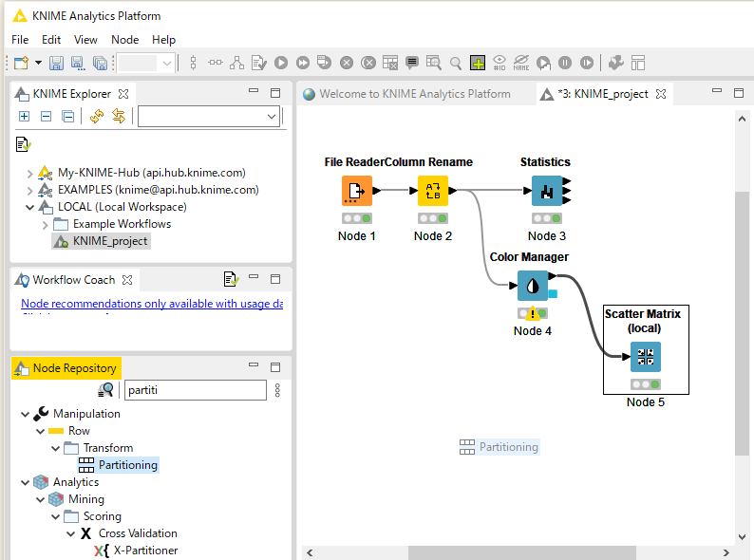The image size is (754, 560).
Task: Click Collapse icon in KNIME Explorer
Action: (47, 117)
